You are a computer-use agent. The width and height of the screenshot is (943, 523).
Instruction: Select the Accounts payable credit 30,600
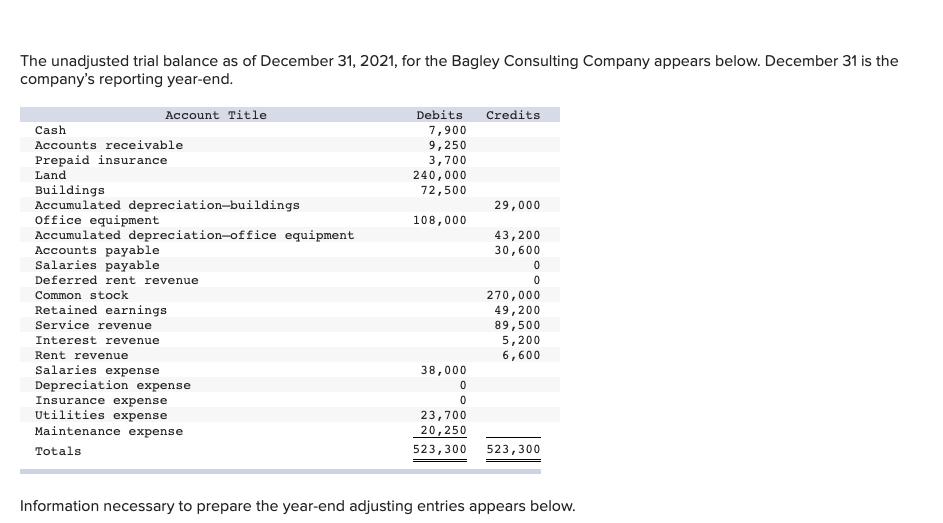[517, 250]
